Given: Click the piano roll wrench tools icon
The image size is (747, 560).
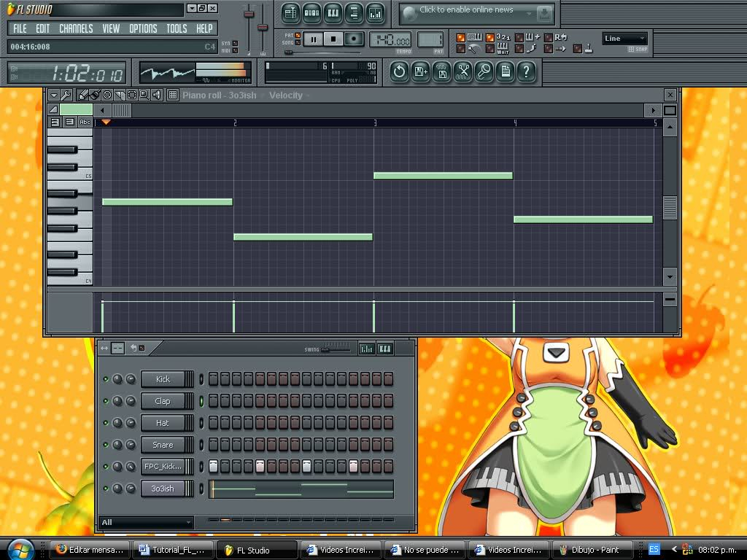Looking at the screenshot, I should (66, 95).
